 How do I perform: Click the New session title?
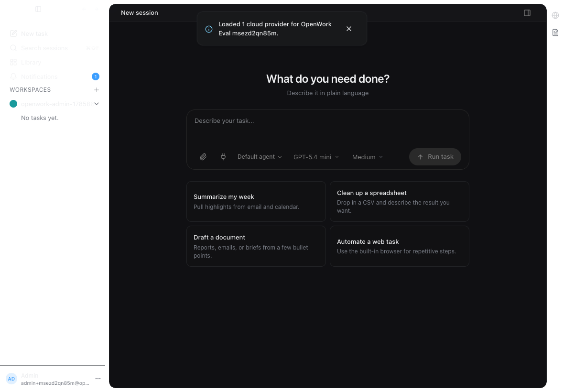(x=140, y=12)
